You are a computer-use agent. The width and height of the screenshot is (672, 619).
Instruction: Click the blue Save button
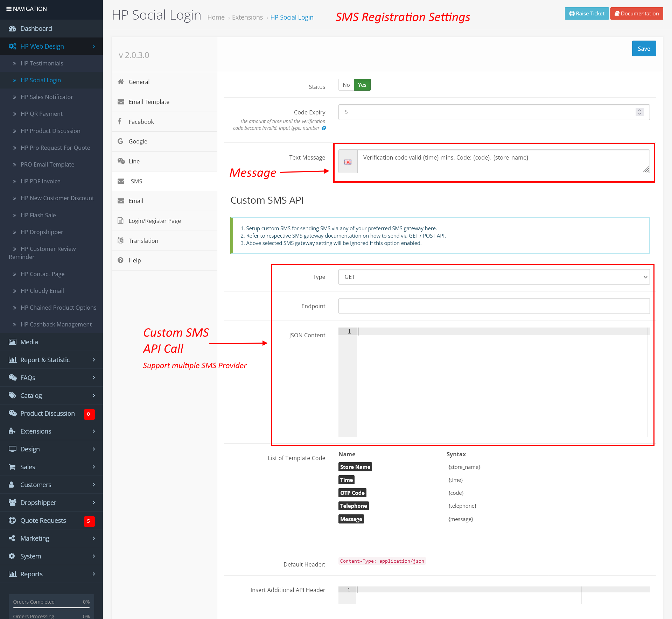point(644,49)
